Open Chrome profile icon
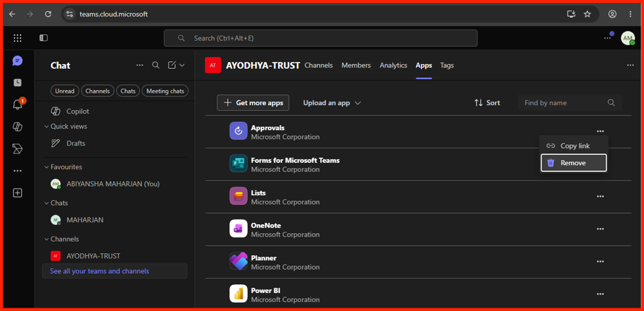This screenshot has width=644, height=311. pyautogui.click(x=612, y=14)
